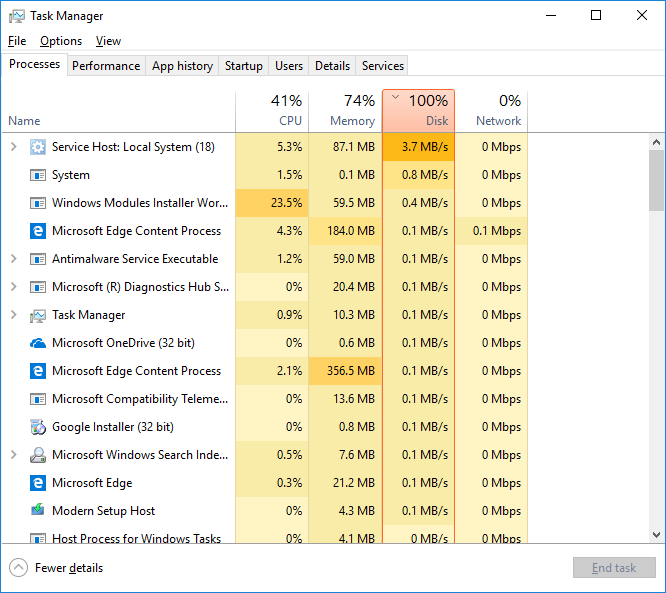The image size is (666, 593).
Task: Click the Service Host: Local System gear icon
Action: coord(38,147)
